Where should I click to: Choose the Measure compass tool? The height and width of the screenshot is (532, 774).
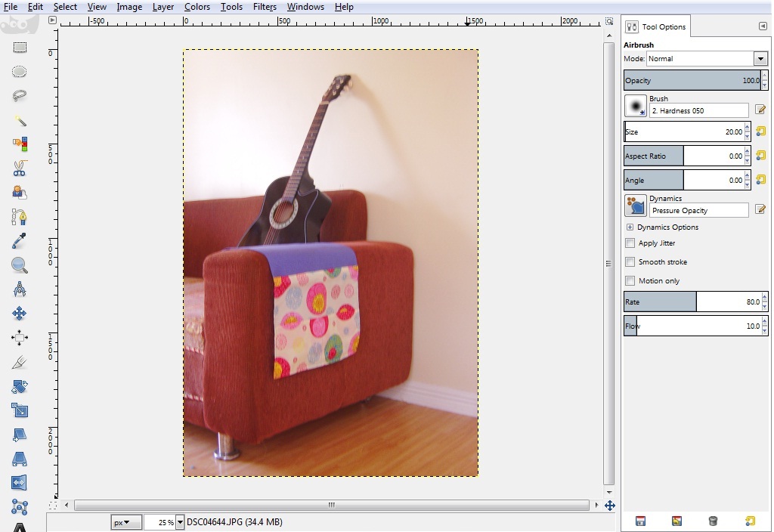coord(20,289)
